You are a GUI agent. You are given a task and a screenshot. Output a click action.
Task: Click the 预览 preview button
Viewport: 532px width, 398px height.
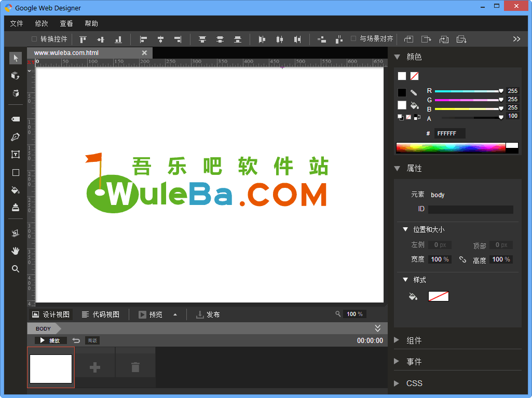coord(151,314)
